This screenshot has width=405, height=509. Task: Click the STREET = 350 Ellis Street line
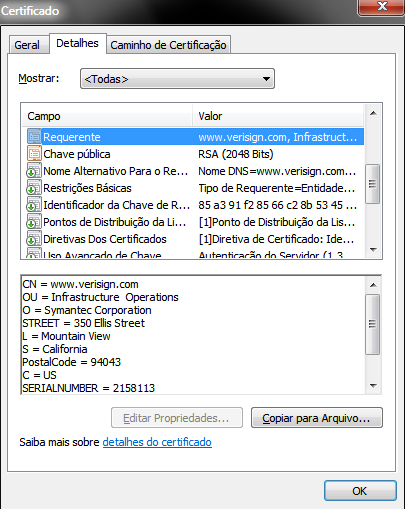click(x=83, y=323)
